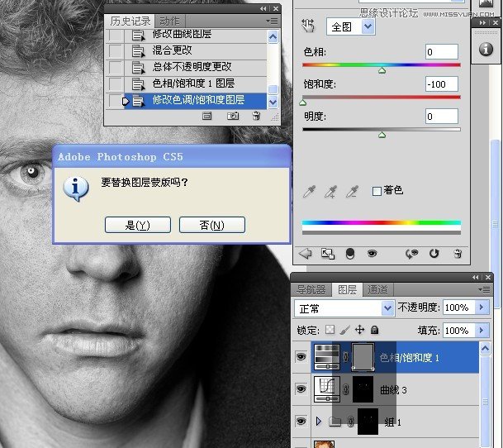This screenshot has width=503, height=448.
Task: Open layers panel options menu
Action: [x=484, y=289]
